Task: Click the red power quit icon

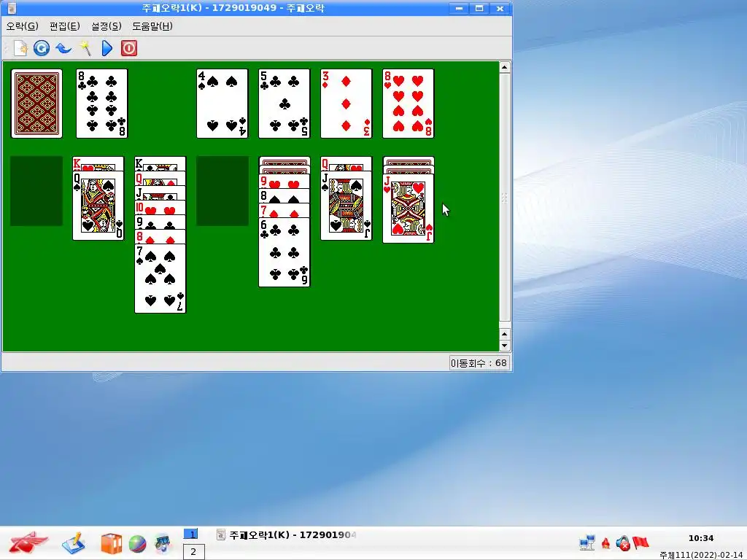Action: pos(128,48)
